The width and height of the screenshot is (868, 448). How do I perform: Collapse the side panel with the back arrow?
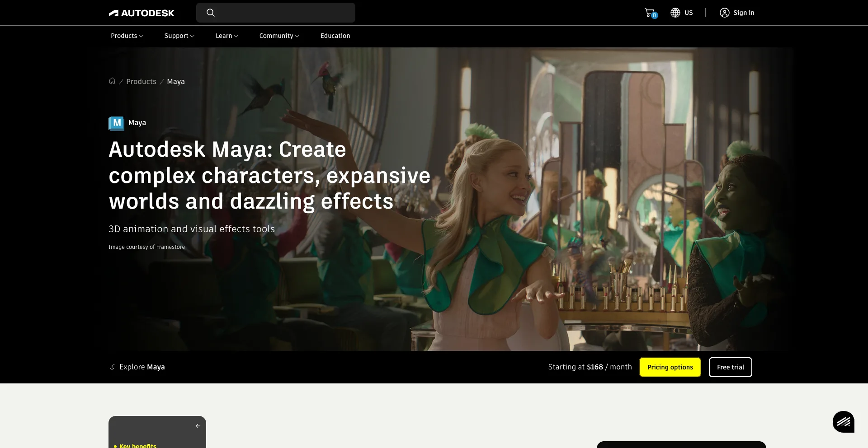(x=198, y=426)
